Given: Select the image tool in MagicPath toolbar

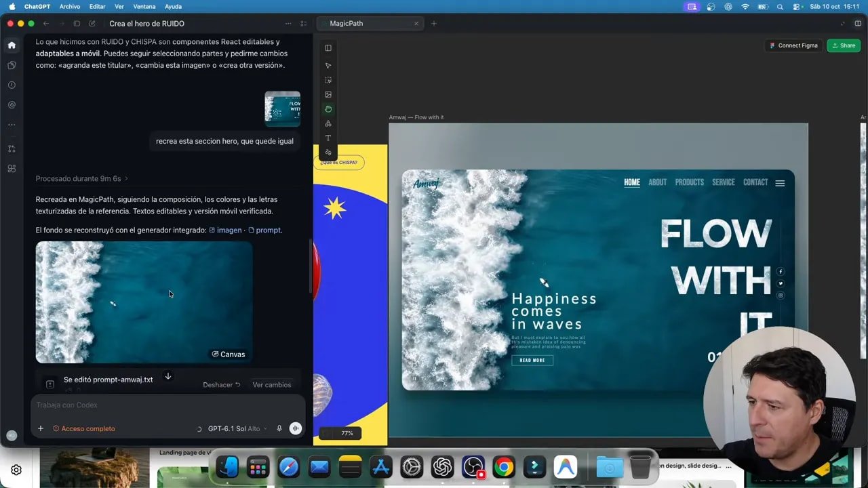Looking at the screenshot, I should 328,95.
